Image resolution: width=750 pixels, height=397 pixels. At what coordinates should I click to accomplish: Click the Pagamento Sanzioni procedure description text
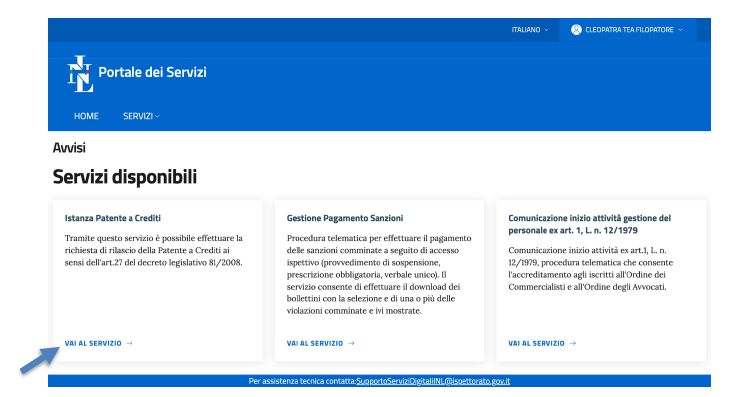[379, 275]
